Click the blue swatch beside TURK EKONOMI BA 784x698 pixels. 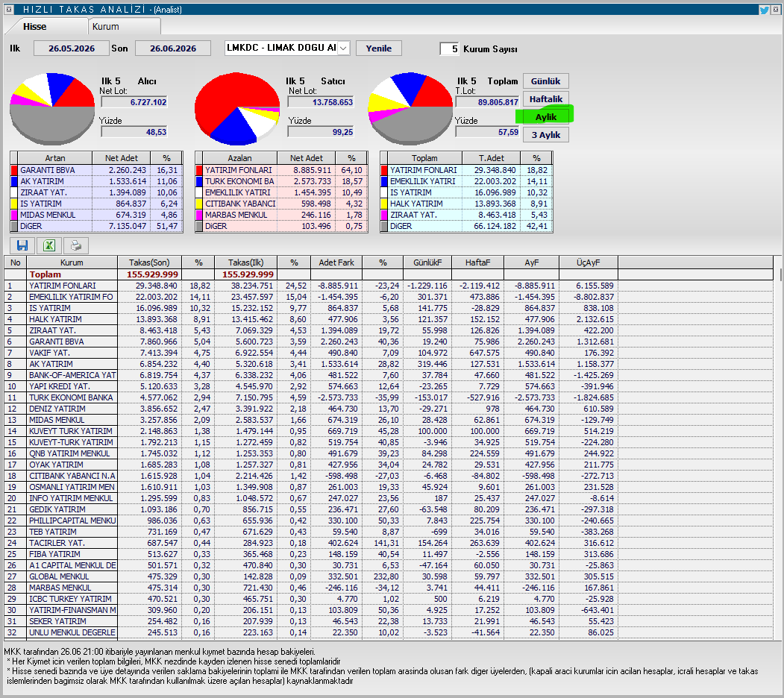point(199,181)
